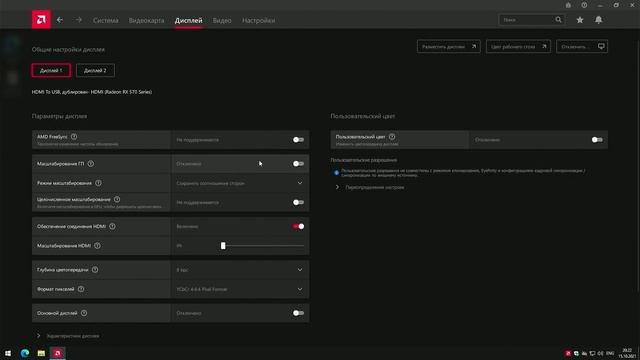640x360 pixels.
Task: Click ENG language indicator in tray
Action: click(610, 353)
